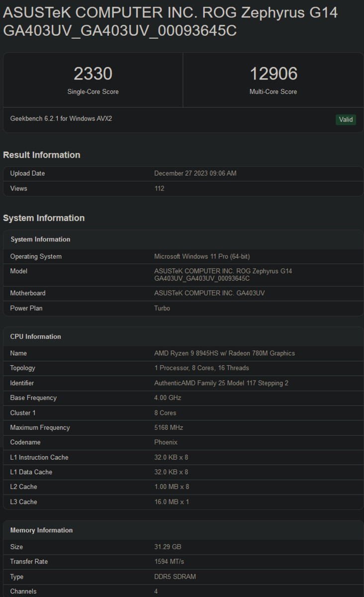Viewport: 364px width, 597px height.
Task: Click the Power Plan label
Action: 26,308
